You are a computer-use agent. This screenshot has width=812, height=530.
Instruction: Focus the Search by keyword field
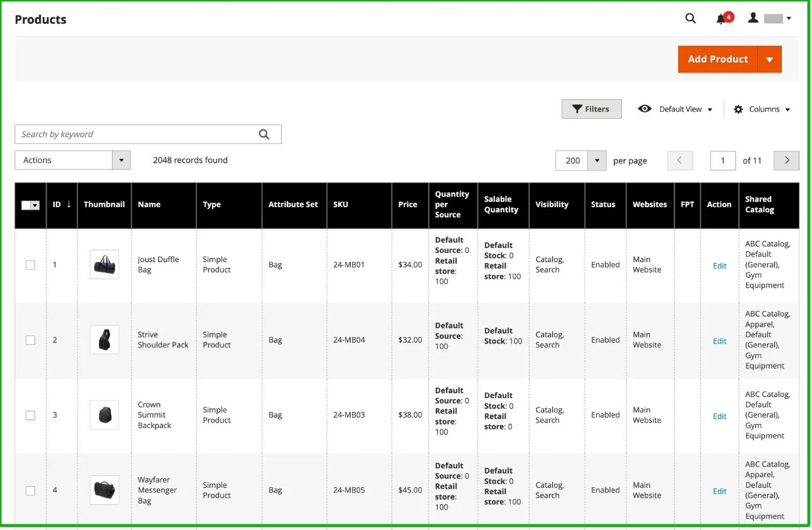point(135,134)
